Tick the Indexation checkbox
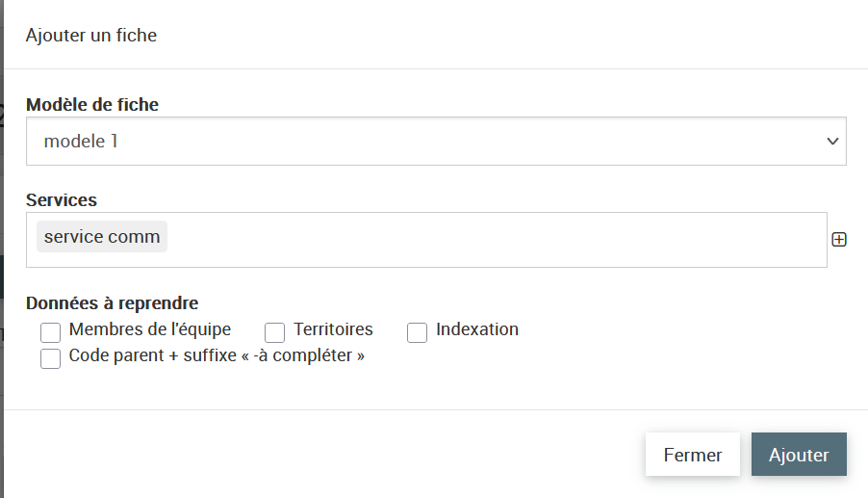 [x=418, y=332]
